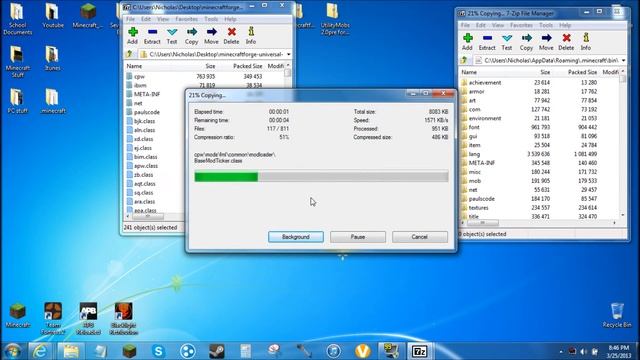
Task: Open Recycle Bin on desktop
Action: (x=617, y=315)
